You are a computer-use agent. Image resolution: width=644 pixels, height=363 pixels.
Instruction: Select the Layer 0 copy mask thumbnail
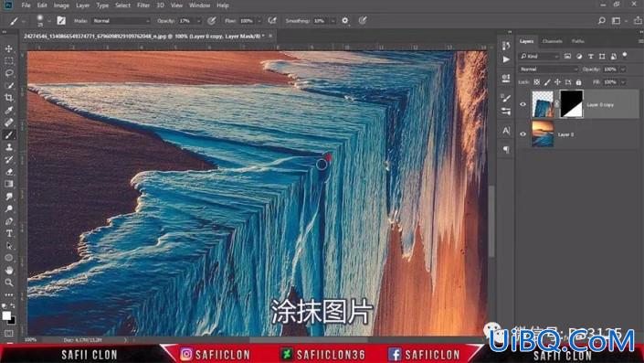(x=571, y=104)
